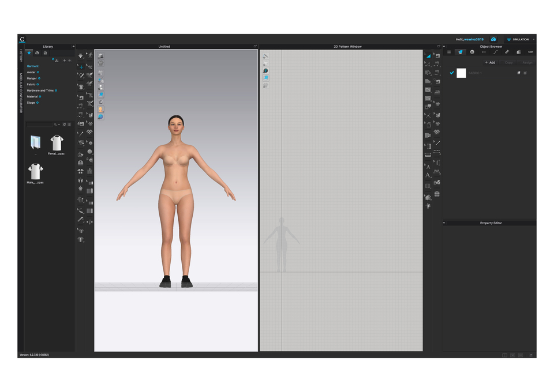The height and width of the screenshot is (392, 554).
Task: Select the large letter A text tool
Action: [x=428, y=175]
